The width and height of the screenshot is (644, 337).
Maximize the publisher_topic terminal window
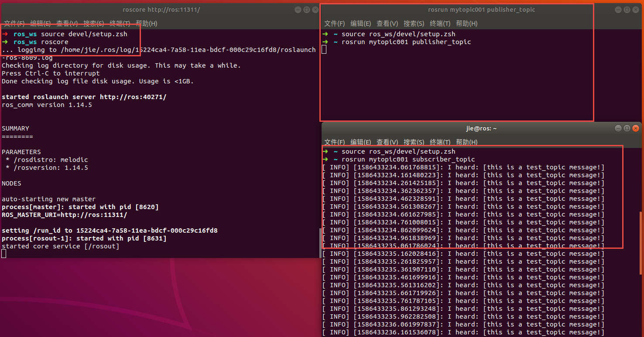(x=627, y=10)
